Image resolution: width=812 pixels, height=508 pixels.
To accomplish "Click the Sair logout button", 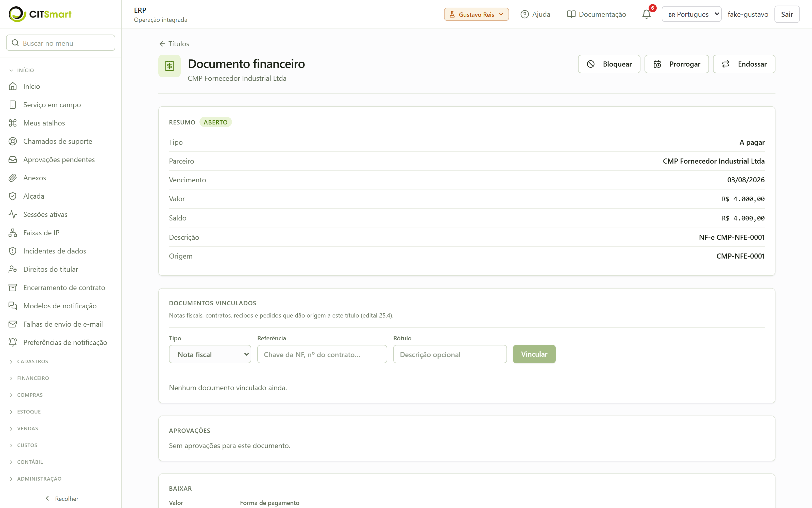I will pyautogui.click(x=787, y=14).
